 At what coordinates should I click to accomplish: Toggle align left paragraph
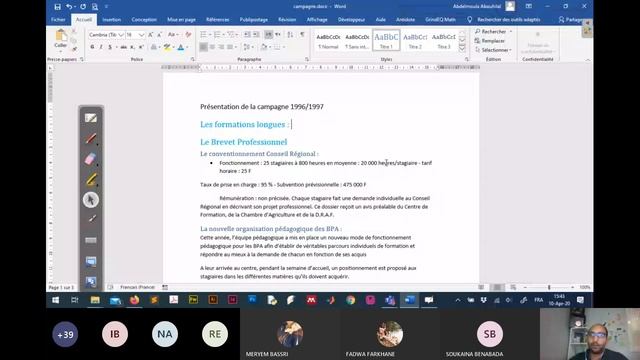pyautogui.click(x=203, y=47)
